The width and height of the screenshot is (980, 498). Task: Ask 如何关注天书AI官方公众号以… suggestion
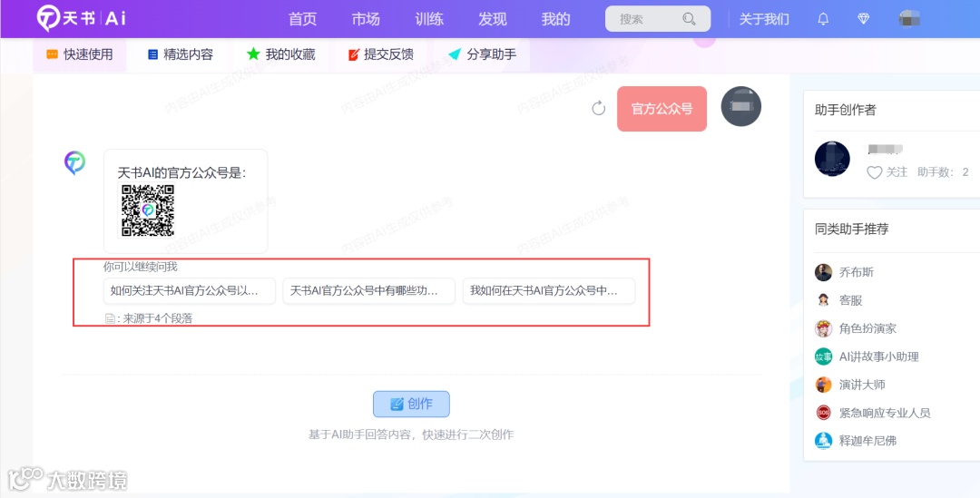click(190, 290)
